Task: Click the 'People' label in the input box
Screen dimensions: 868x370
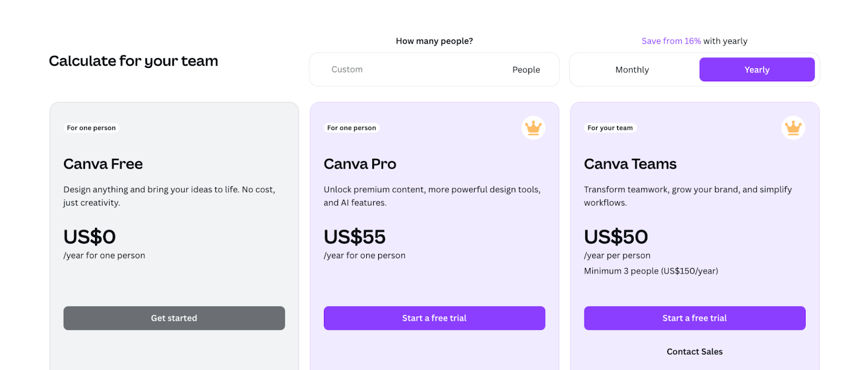Action: [526, 69]
